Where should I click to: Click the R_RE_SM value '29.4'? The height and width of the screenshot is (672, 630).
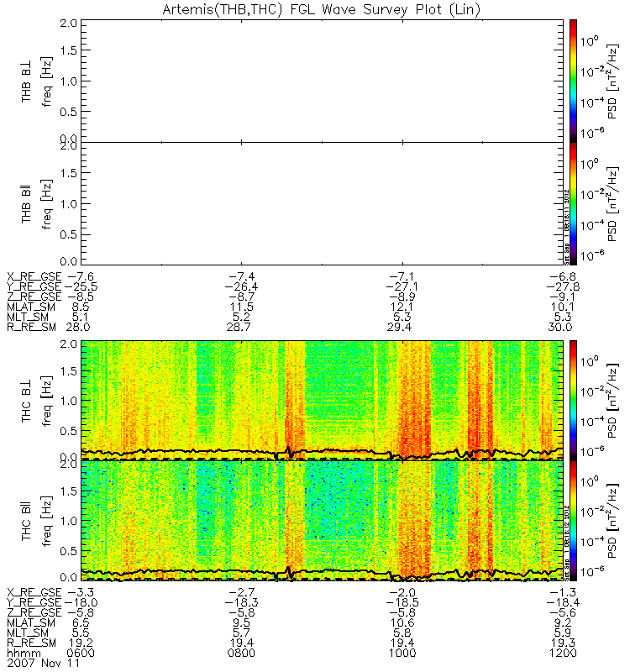[x=400, y=327]
